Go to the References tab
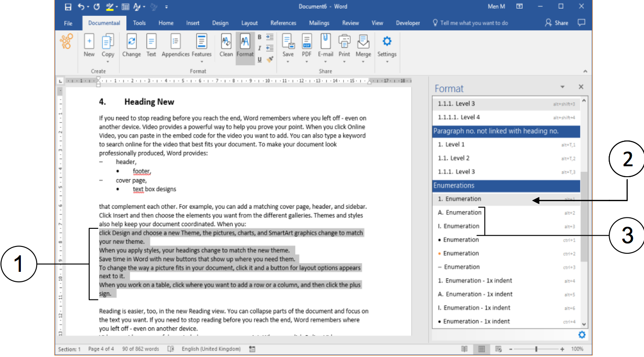 pos(284,23)
